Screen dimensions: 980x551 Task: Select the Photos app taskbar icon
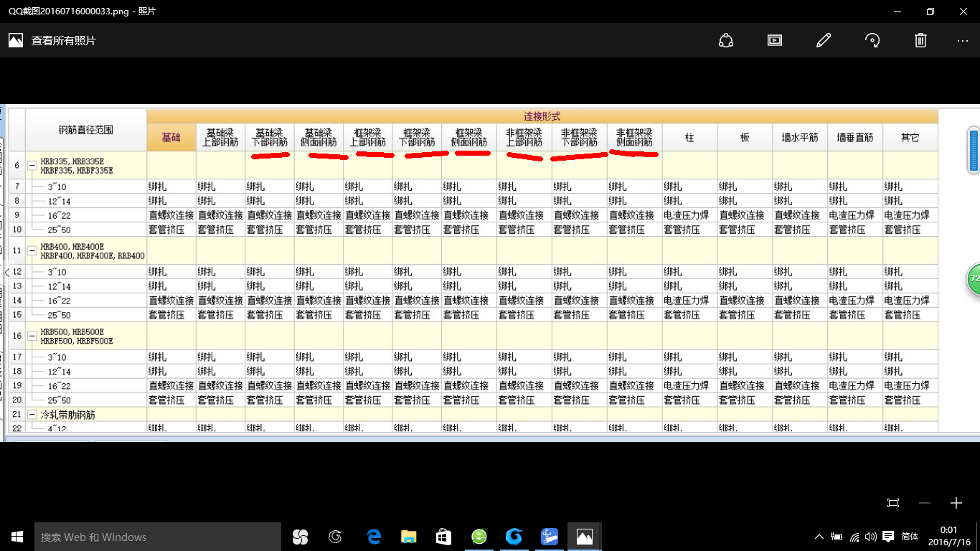point(585,537)
